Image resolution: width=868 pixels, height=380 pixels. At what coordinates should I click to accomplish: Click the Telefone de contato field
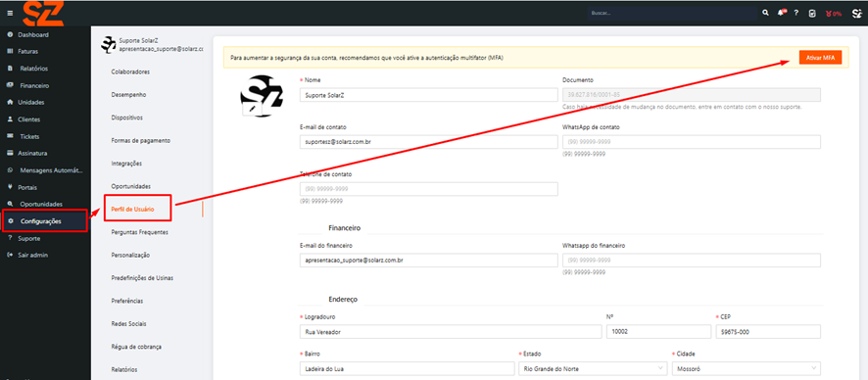point(428,189)
